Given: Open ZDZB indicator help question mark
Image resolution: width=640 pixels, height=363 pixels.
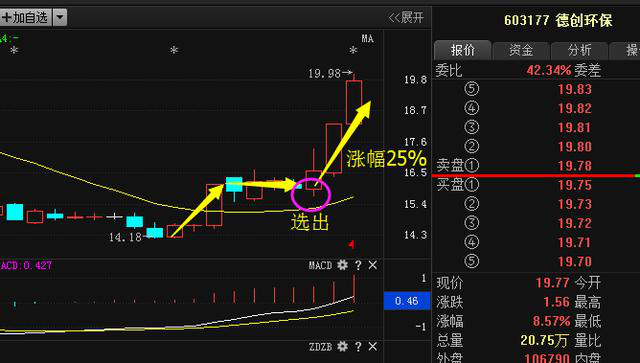Looking at the screenshot, I should [358, 347].
